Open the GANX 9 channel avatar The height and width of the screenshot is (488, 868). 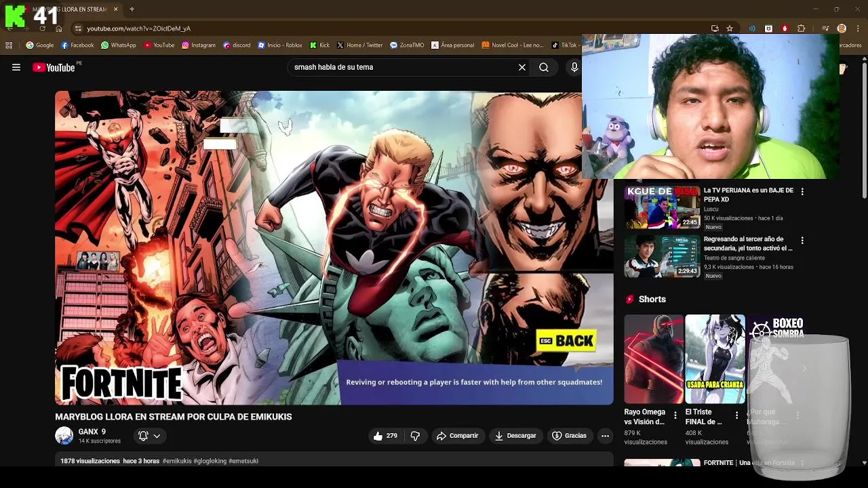64,436
